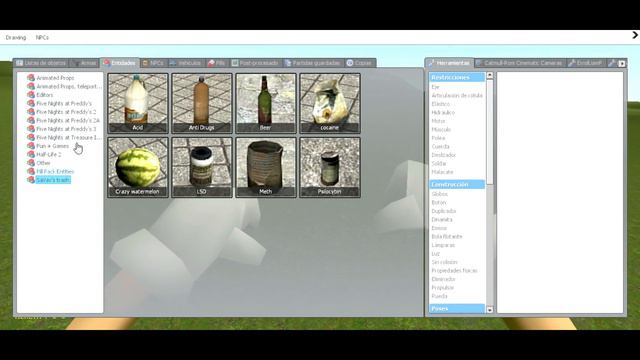Switch to the Armas tab
This screenshot has width=640, height=360.
84,63
